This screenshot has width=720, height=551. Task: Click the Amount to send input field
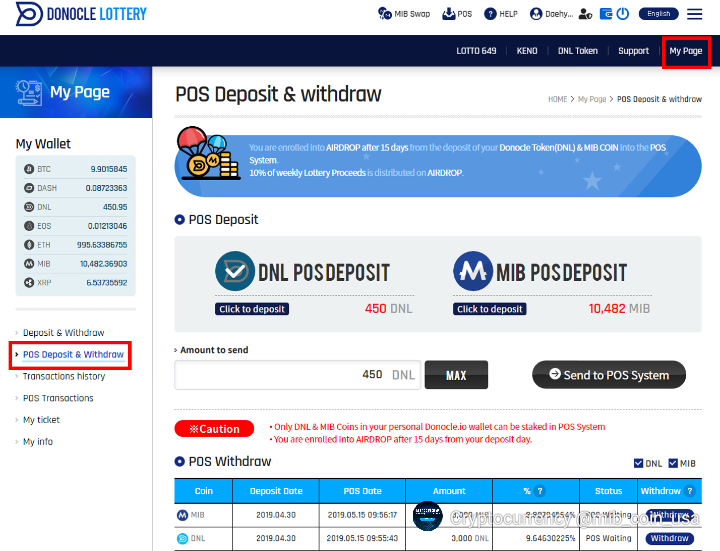(296, 375)
